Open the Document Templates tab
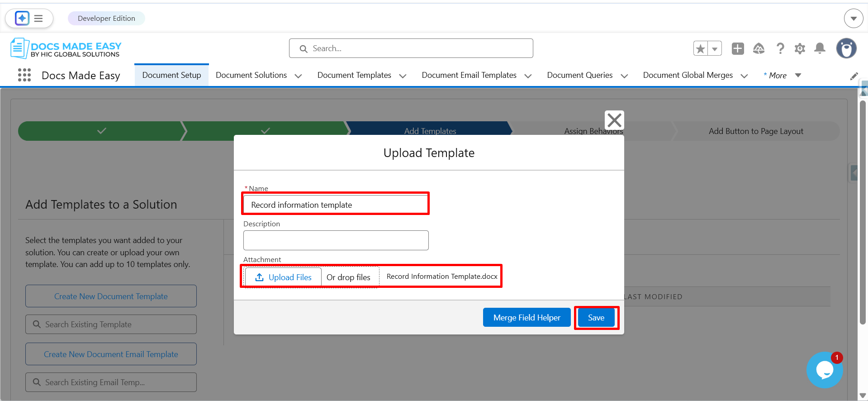868x401 pixels. pos(354,75)
